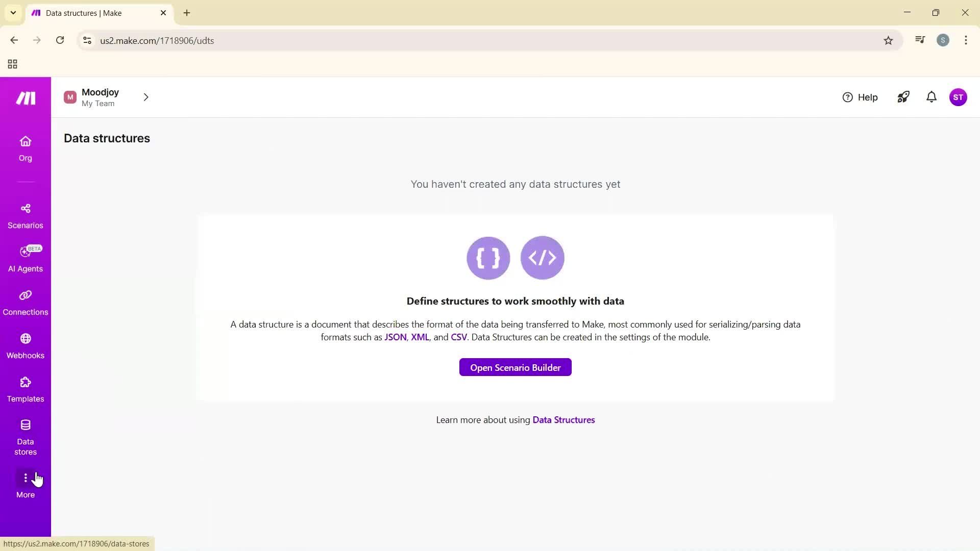The height and width of the screenshot is (551, 980).
Task: Bookmark this page with the star icon
Action: tap(888, 40)
